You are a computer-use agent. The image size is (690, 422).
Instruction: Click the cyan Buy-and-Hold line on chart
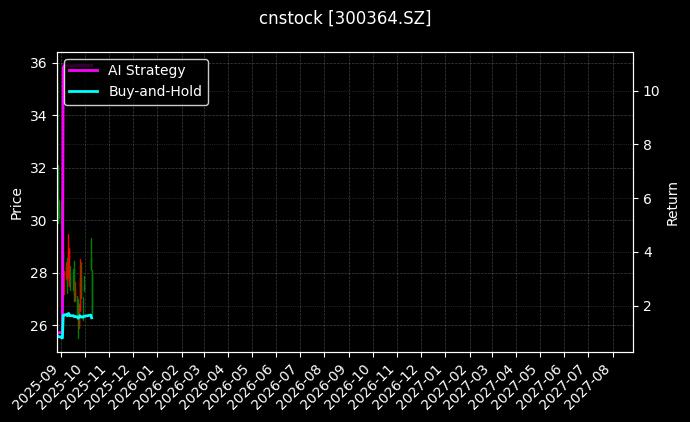click(x=78, y=316)
